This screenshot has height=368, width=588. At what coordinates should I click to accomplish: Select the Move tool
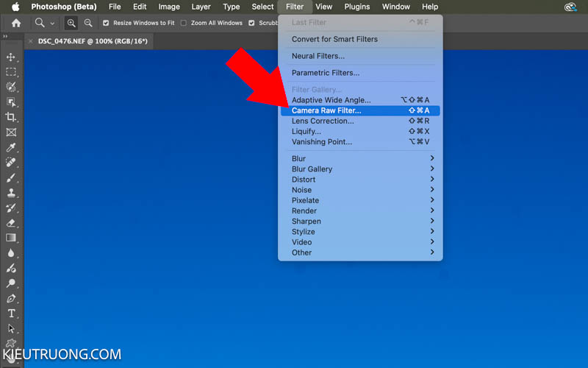(x=11, y=57)
